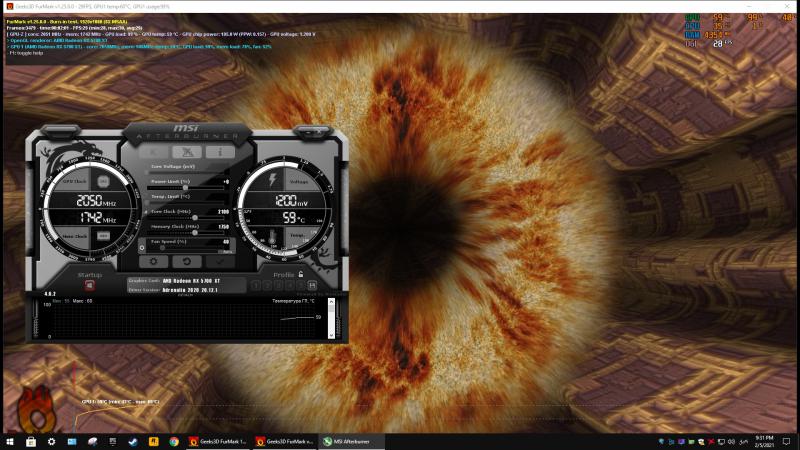Click the Memory Clock value field
The height and width of the screenshot is (450, 800).
tap(223, 226)
